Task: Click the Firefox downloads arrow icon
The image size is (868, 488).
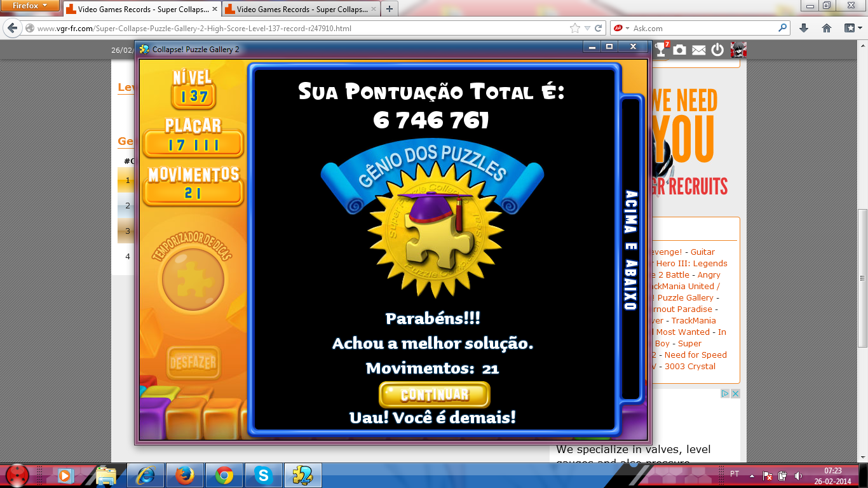Action: point(804,28)
